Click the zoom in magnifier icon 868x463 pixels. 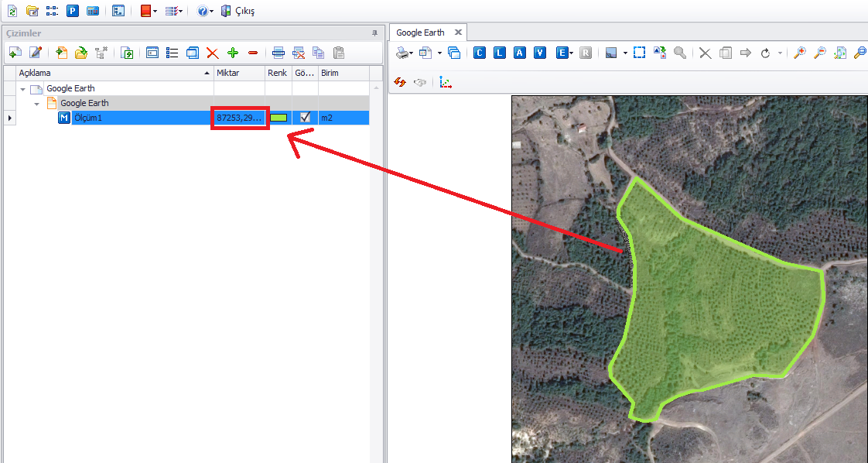click(x=800, y=53)
